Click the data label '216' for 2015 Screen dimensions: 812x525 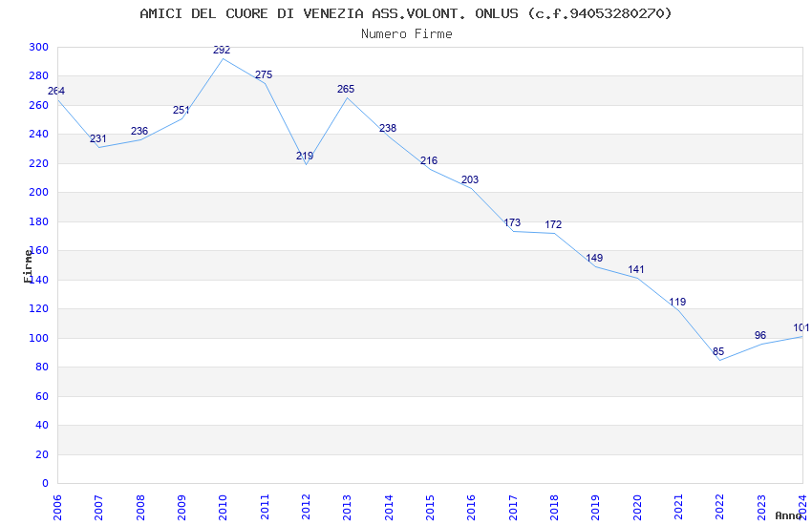pos(429,160)
